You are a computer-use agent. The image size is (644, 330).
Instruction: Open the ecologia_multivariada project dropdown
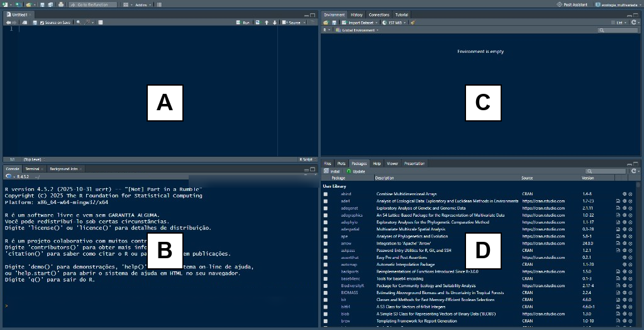point(618,4)
